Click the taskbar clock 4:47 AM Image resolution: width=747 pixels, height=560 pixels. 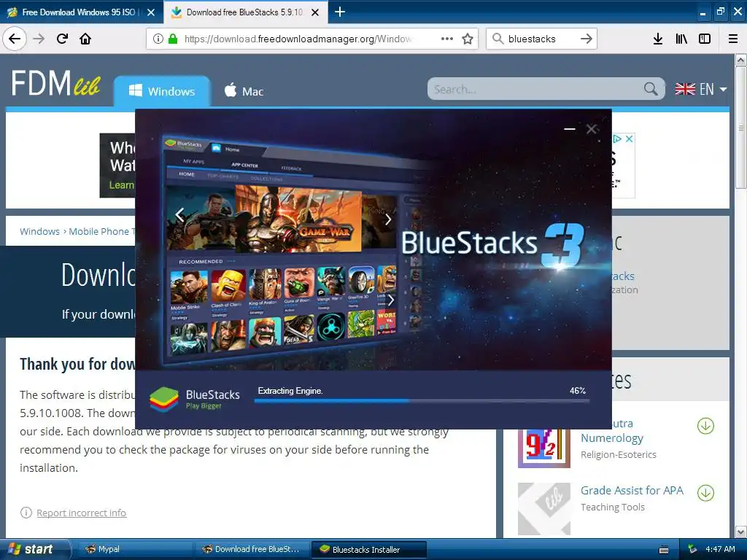[x=720, y=549]
